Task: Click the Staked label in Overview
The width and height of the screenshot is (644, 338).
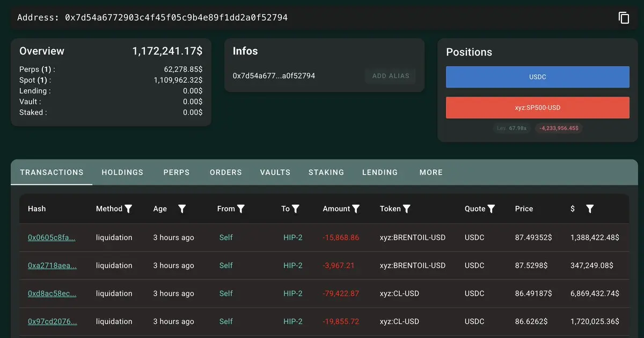Action: pos(33,112)
